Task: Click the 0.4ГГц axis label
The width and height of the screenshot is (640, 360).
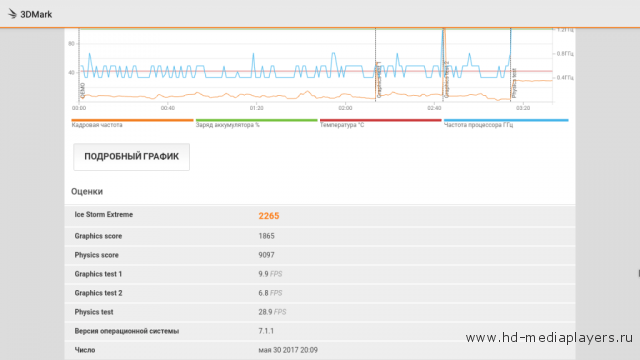Action: click(x=565, y=77)
